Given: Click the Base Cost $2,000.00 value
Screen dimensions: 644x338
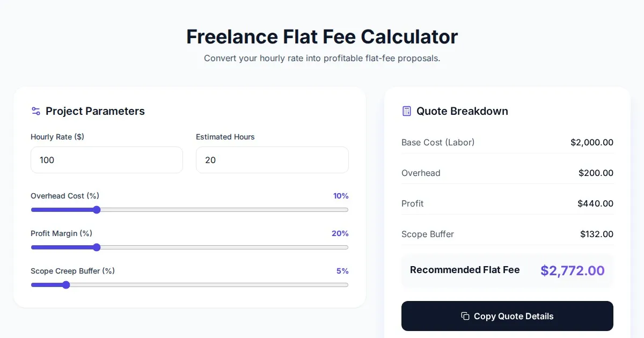Looking at the screenshot, I should [x=591, y=142].
